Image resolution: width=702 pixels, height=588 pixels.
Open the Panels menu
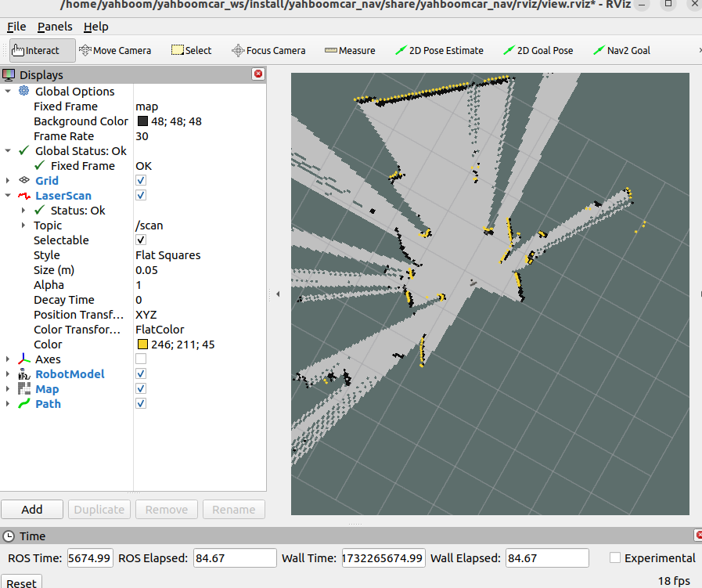coord(55,27)
